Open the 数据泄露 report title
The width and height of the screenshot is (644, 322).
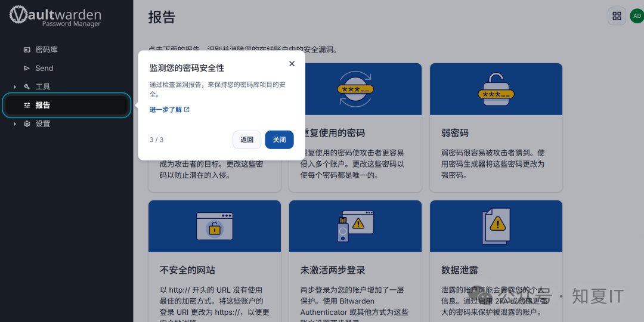coord(459,270)
